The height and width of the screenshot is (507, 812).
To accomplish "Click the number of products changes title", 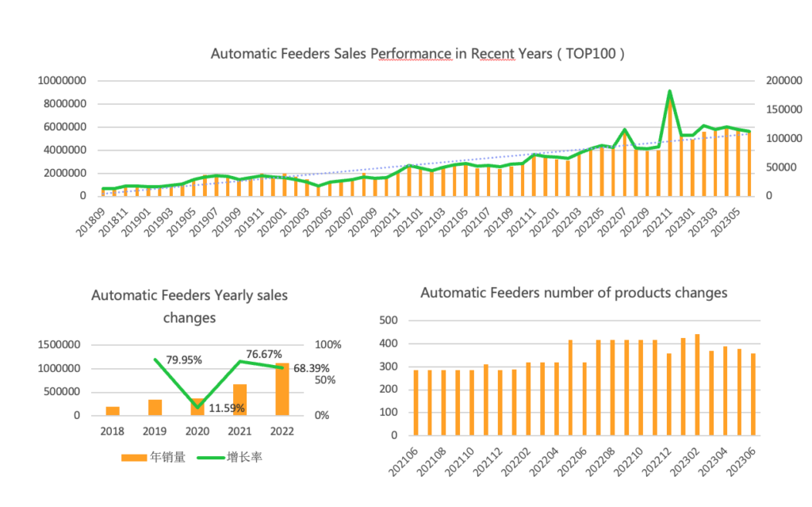I will (574, 293).
